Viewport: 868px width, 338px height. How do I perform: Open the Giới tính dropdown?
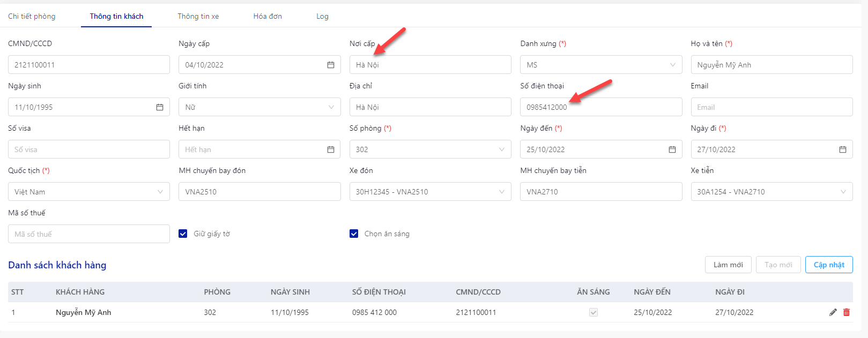259,107
